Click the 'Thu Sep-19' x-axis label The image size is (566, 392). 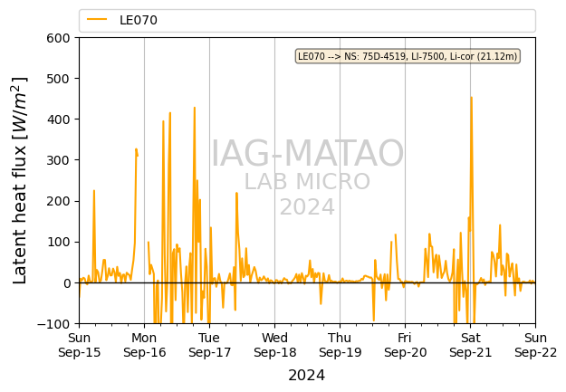(x=340, y=345)
